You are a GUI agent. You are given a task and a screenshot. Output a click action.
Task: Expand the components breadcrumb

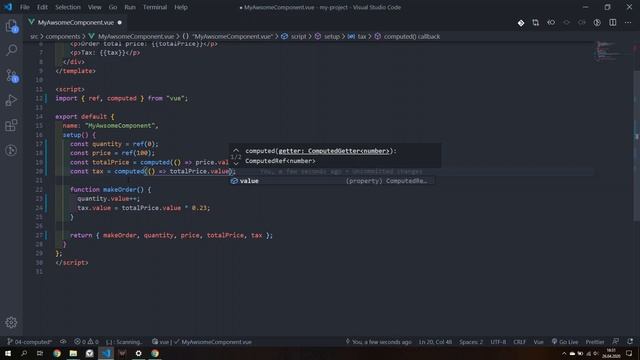click(x=63, y=36)
